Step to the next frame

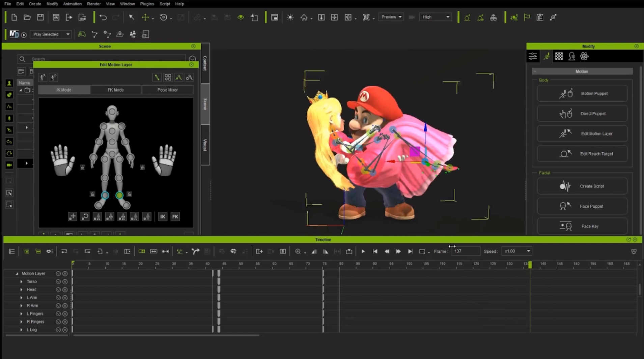coord(398,251)
